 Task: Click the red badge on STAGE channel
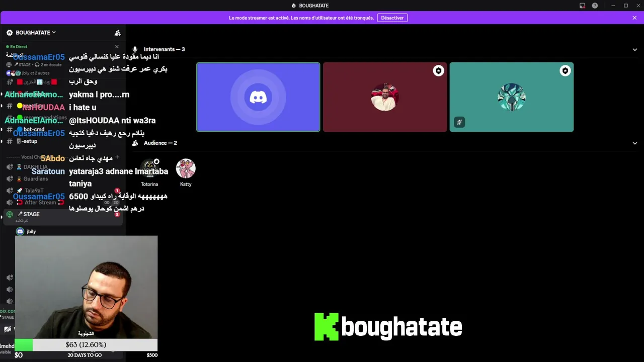tap(117, 214)
